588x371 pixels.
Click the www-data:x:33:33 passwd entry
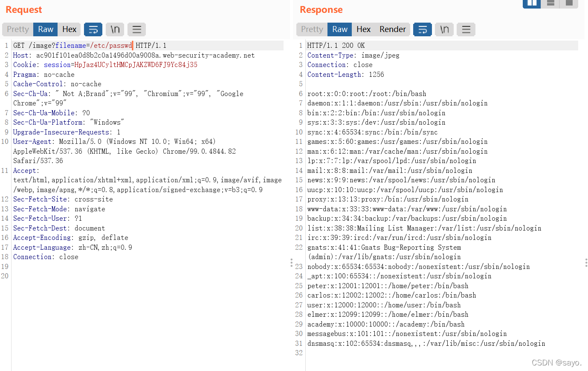[407, 209]
